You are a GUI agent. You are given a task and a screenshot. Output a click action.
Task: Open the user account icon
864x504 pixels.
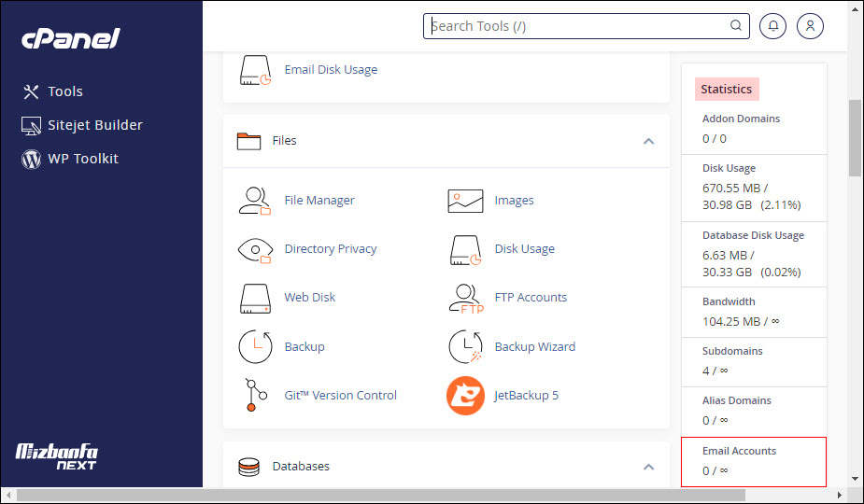(x=810, y=26)
